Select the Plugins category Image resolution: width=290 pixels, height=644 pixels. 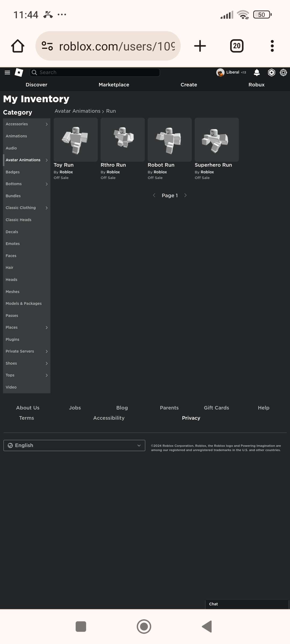pyautogui.click(x=27, y=339)
